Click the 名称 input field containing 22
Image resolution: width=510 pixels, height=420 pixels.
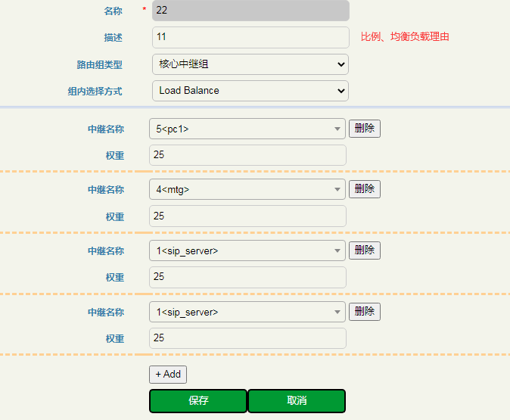coord(250,11)
